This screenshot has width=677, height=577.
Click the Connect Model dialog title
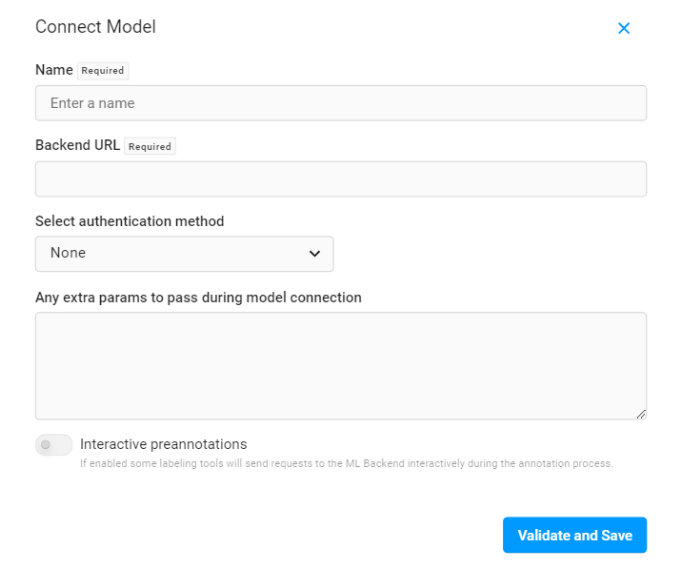tap(95, 27)
